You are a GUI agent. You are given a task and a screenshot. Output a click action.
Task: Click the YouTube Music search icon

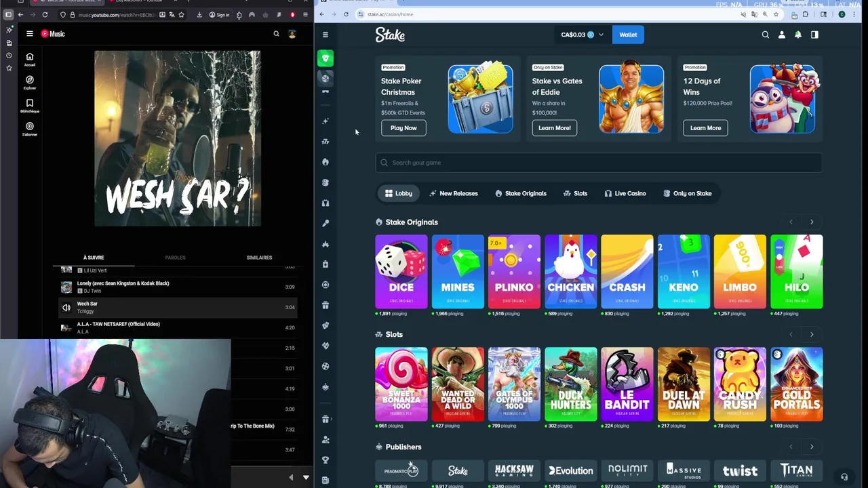click(276, 34)
